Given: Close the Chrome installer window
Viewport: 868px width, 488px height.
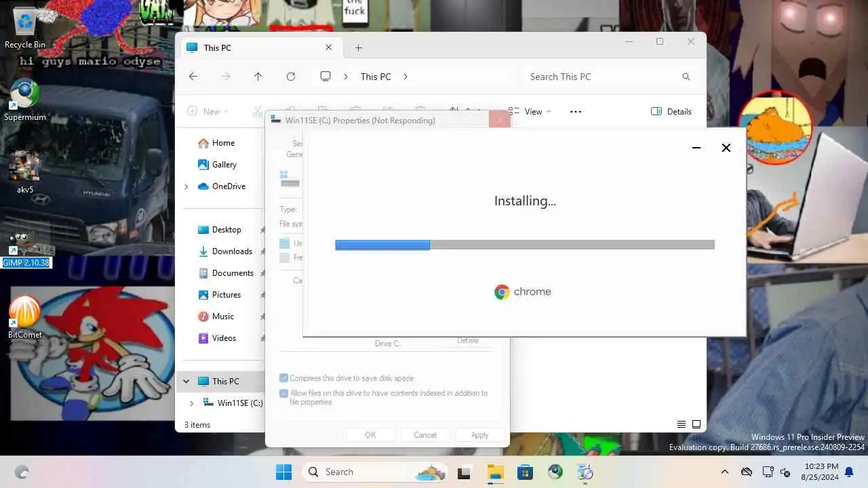Looking at the screenshot, I should point(726,148).
